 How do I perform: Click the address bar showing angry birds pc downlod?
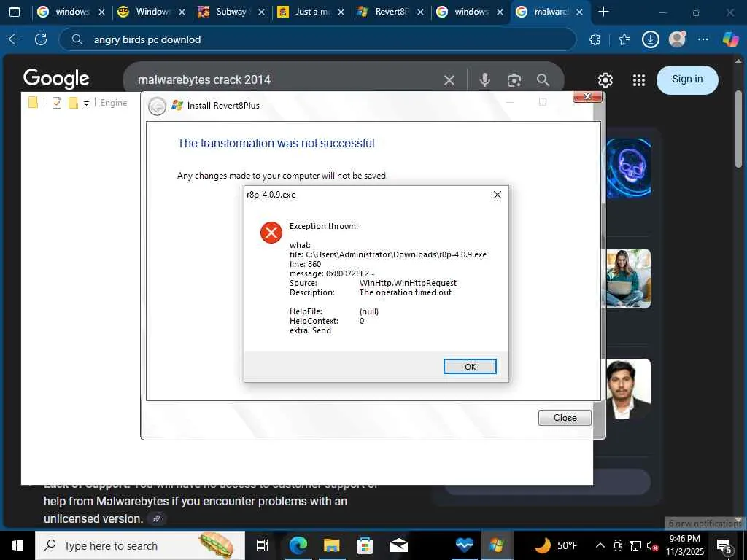tap(317, 39)
